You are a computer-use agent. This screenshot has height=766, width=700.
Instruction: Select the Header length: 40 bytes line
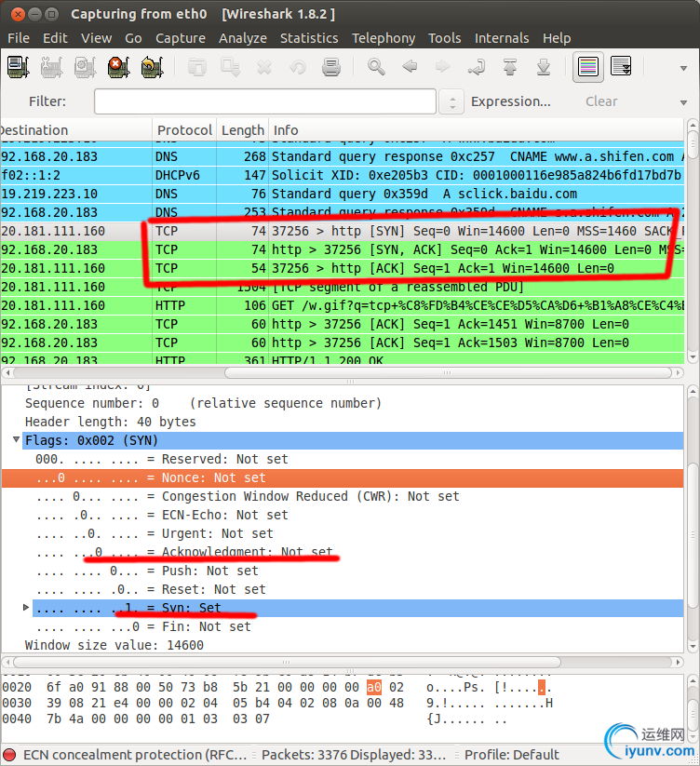point(343,422)
